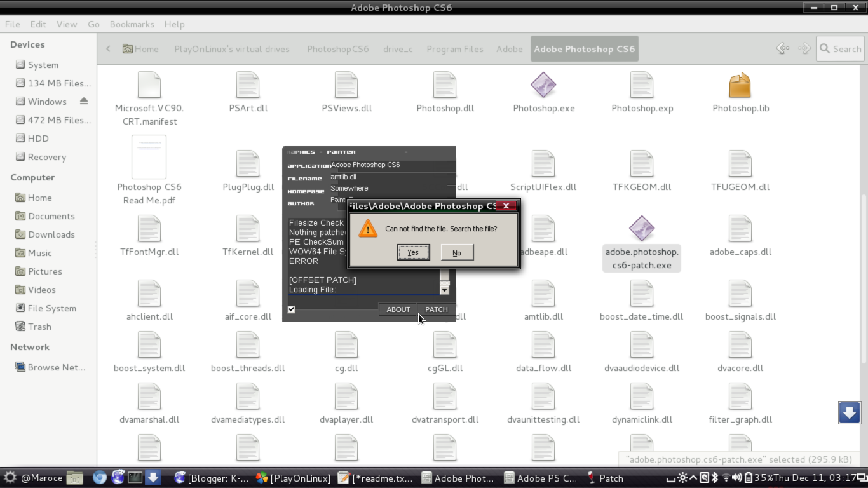
Task: Select the boost_signals.dll file icon
Action: pos(740,294)
